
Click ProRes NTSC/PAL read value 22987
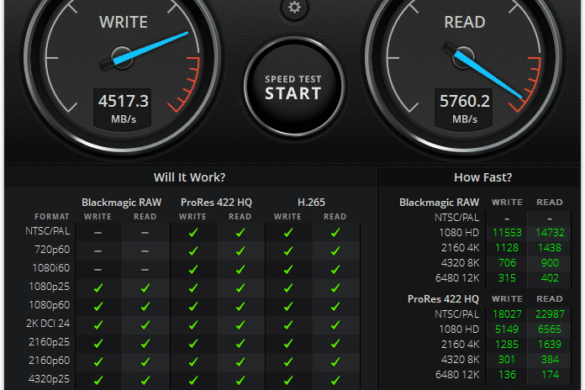point(550,314)
